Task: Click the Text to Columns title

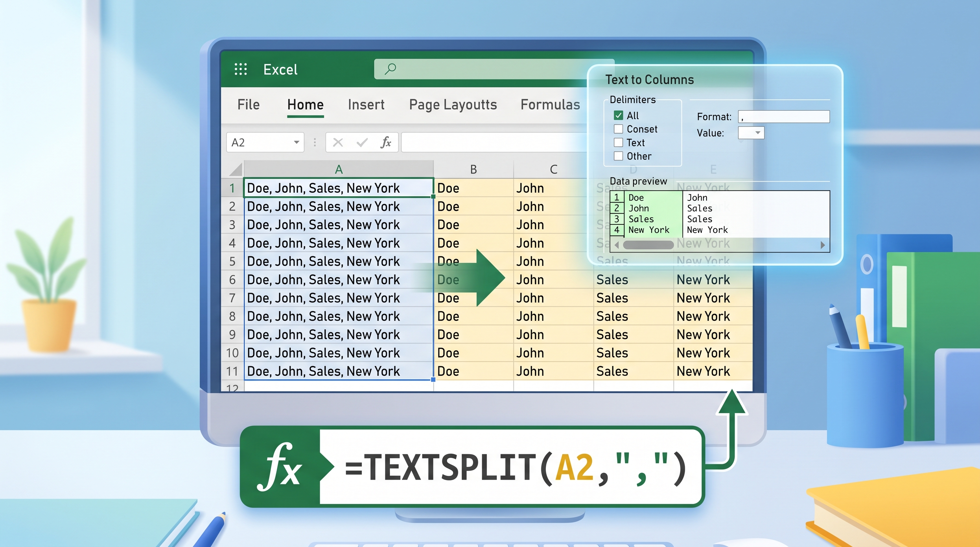Action: tap(650, 79)
